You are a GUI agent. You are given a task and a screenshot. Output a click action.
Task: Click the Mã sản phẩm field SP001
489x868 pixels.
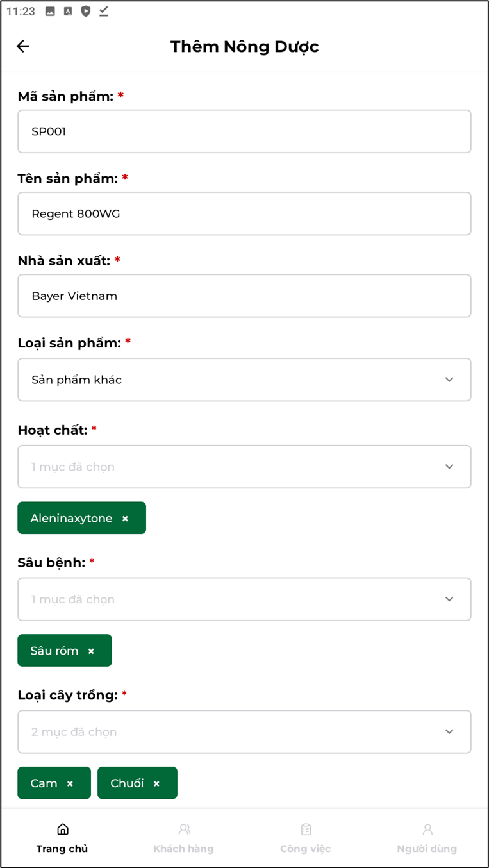[244, 131]
